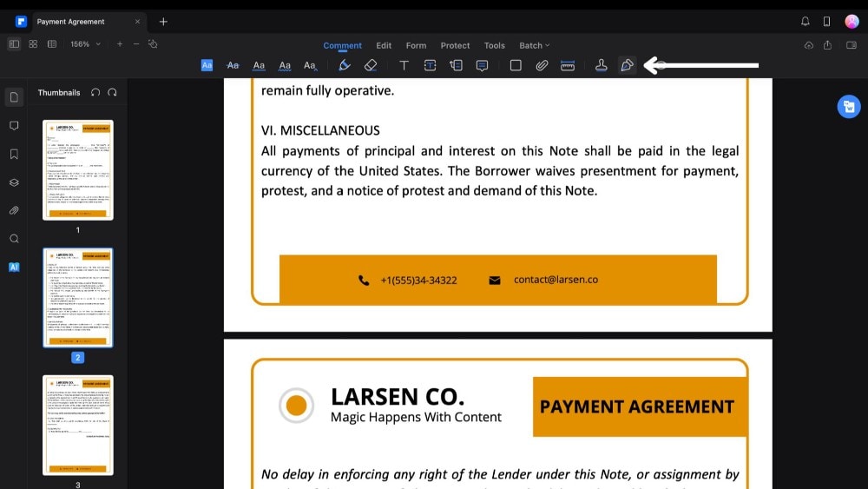The width and height of the screenshot is (868, 489).
Task: Click the floating convert-to-Word button
Action: (x=849, y=107)
